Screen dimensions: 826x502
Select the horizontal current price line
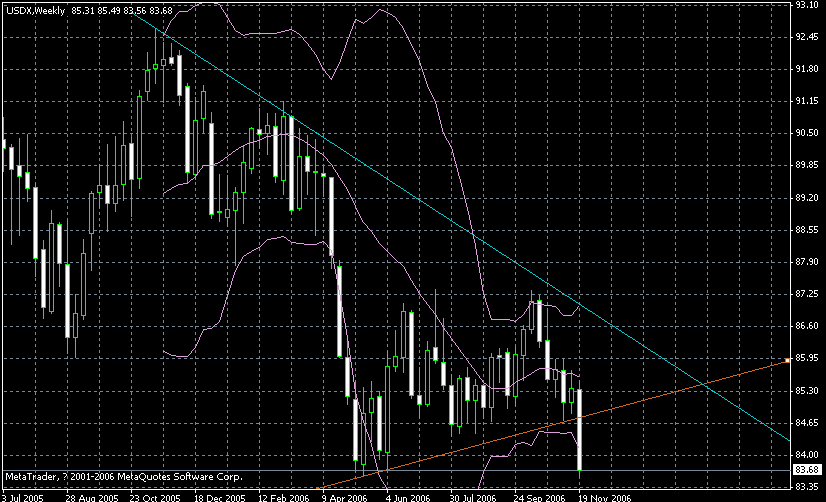click(x=395, y=470)
